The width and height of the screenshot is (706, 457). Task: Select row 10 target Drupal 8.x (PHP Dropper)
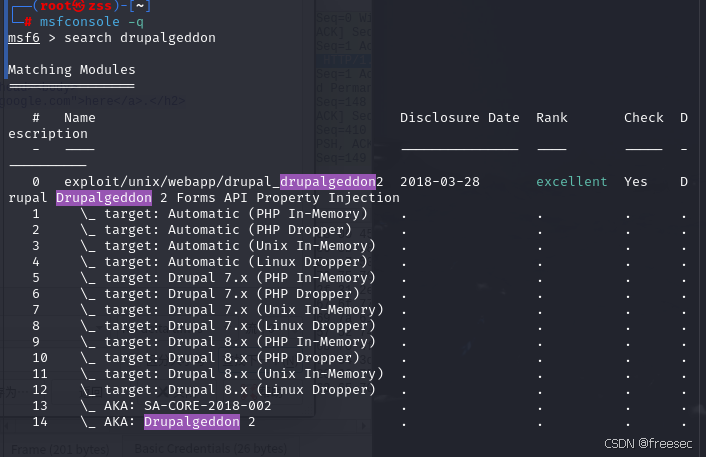pos(232,358)
